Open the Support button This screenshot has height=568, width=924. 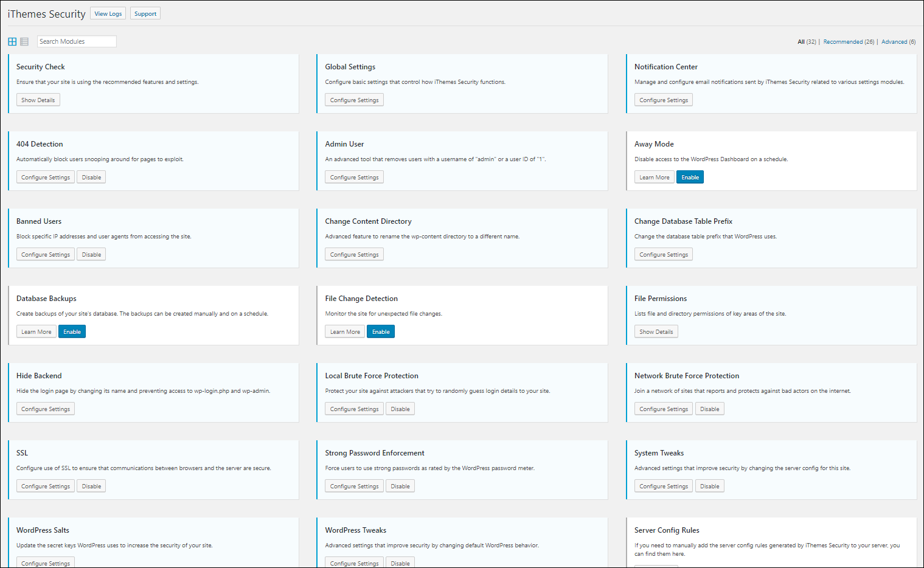tap(145, 13)
